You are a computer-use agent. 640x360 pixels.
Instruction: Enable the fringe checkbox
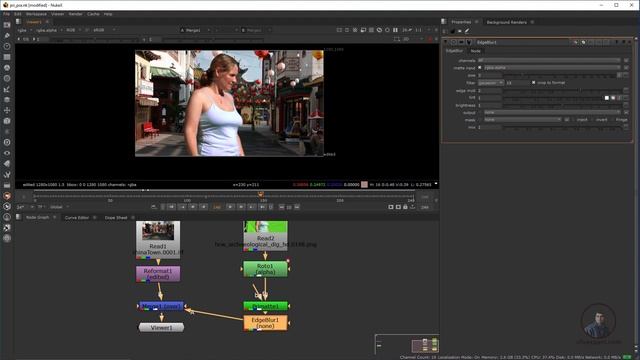[613, 120]
